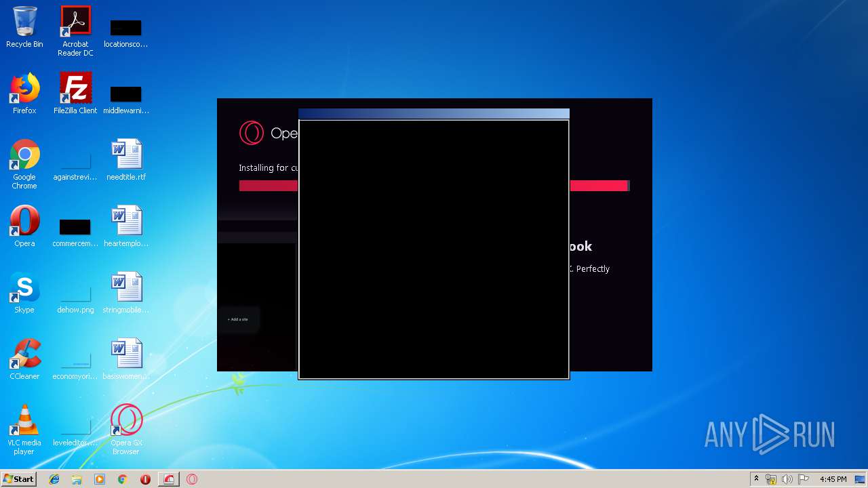Select VLC media player shortcut
This screenshot has width=868, height=488.
coord(24,430)
